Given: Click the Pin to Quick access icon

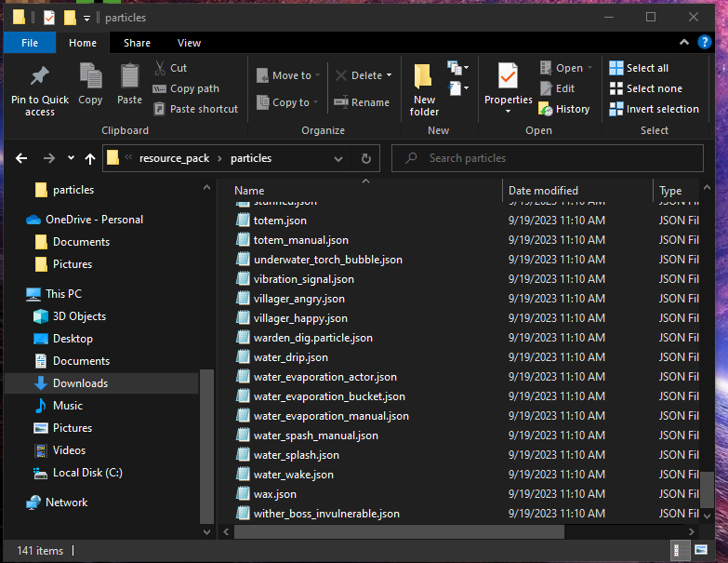Looking at the screenshot, I should point(39,77).
